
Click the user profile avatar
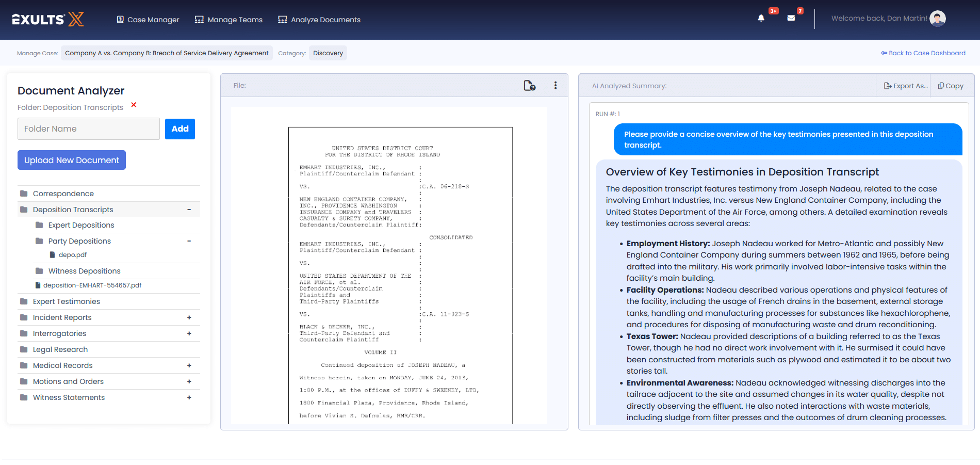(x=937, y=19)
